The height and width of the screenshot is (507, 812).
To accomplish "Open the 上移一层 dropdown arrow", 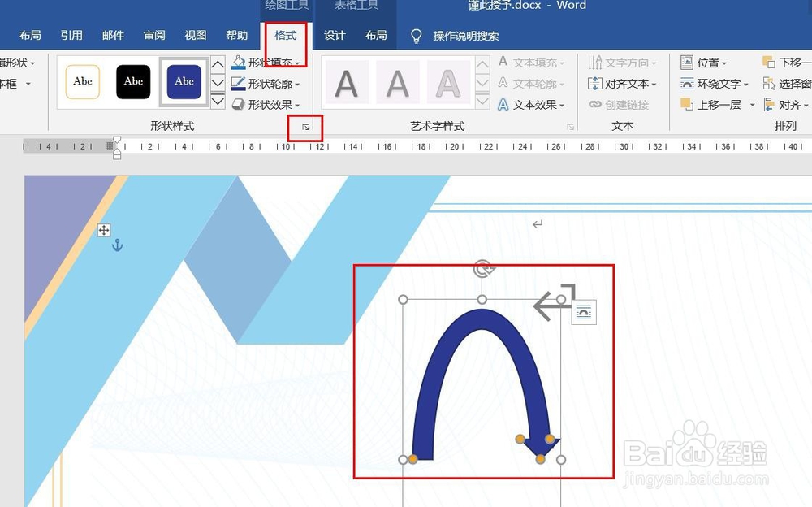I will click(752, 105).
